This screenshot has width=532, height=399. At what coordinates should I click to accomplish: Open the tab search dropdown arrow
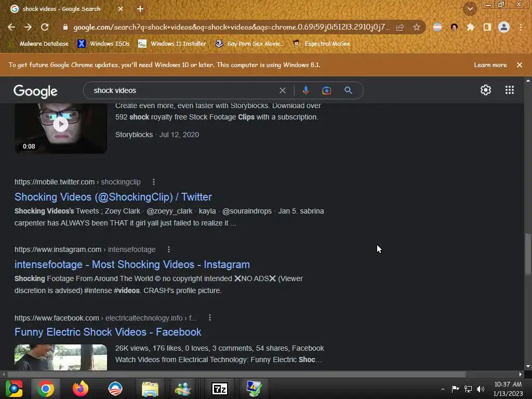tap(470, 9)
